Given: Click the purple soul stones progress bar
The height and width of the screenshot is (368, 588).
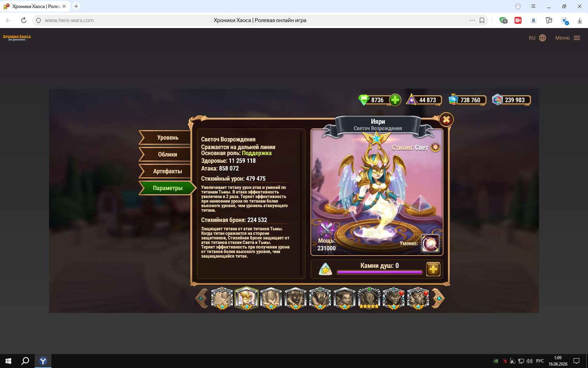Looking at the screenshot, I should tap(380, 272).
